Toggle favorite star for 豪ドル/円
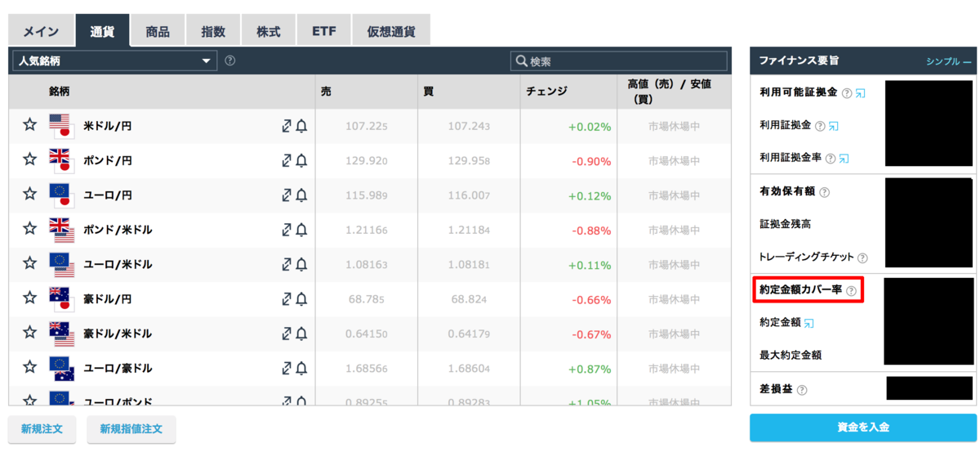The width and height of the screenshot is (980, 457). point(30,298)
